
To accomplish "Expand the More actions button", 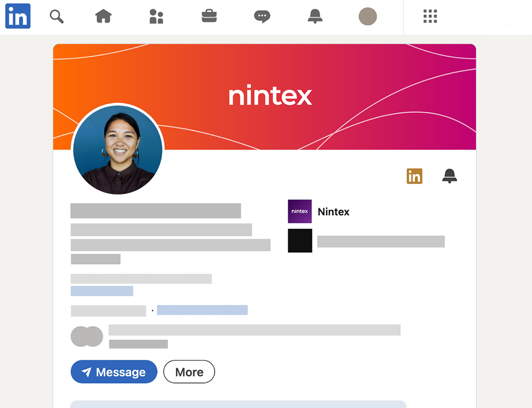I will point(189,372).
